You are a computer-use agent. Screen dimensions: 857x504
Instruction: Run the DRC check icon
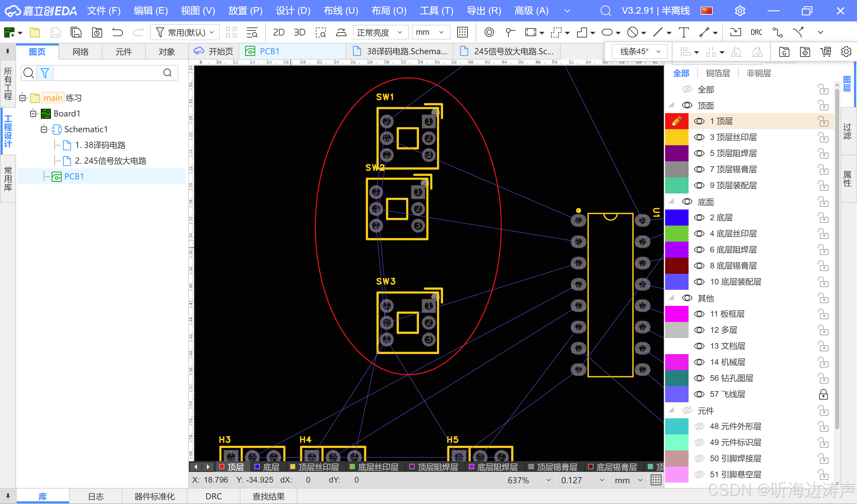pos(756,32)
